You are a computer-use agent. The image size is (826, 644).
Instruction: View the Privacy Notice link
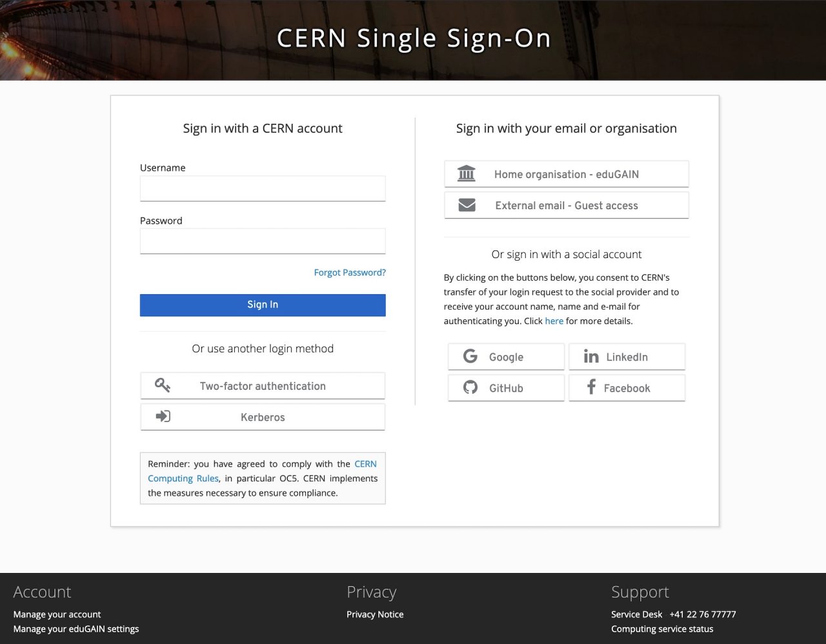coord(375,614)
